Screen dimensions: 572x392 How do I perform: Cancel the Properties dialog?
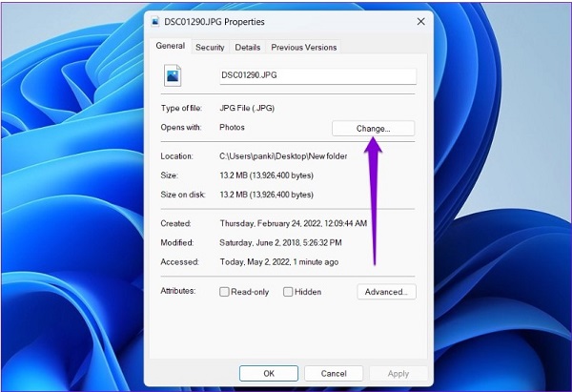click(x=334, y=373)
